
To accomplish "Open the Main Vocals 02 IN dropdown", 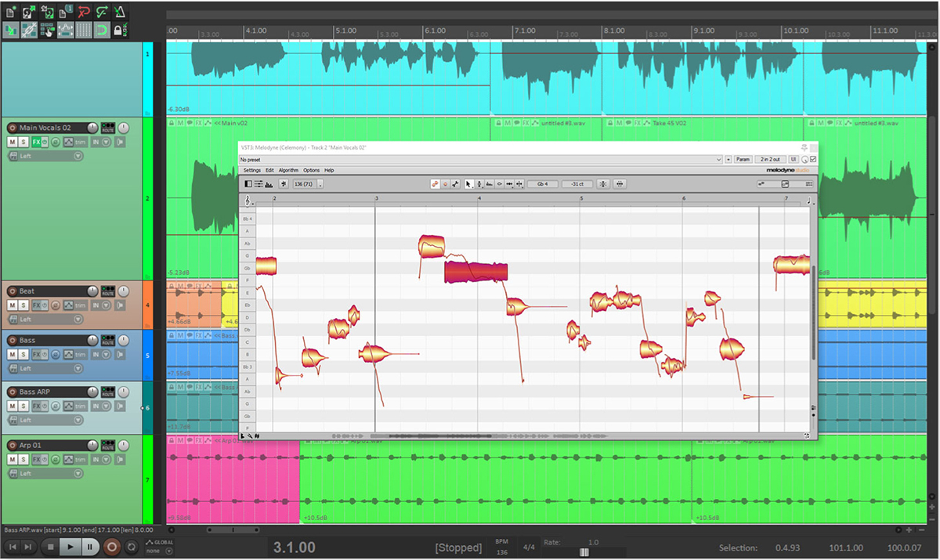I will 101,142.
